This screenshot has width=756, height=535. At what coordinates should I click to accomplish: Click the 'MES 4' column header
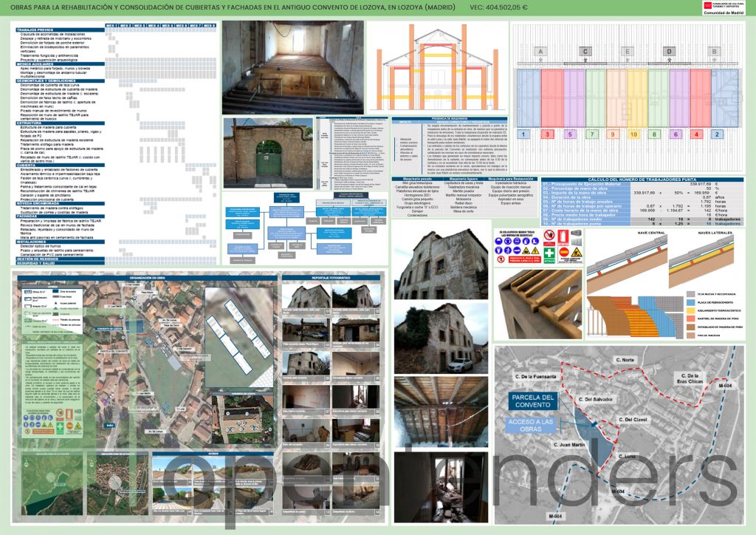click(x=154, y=26)
